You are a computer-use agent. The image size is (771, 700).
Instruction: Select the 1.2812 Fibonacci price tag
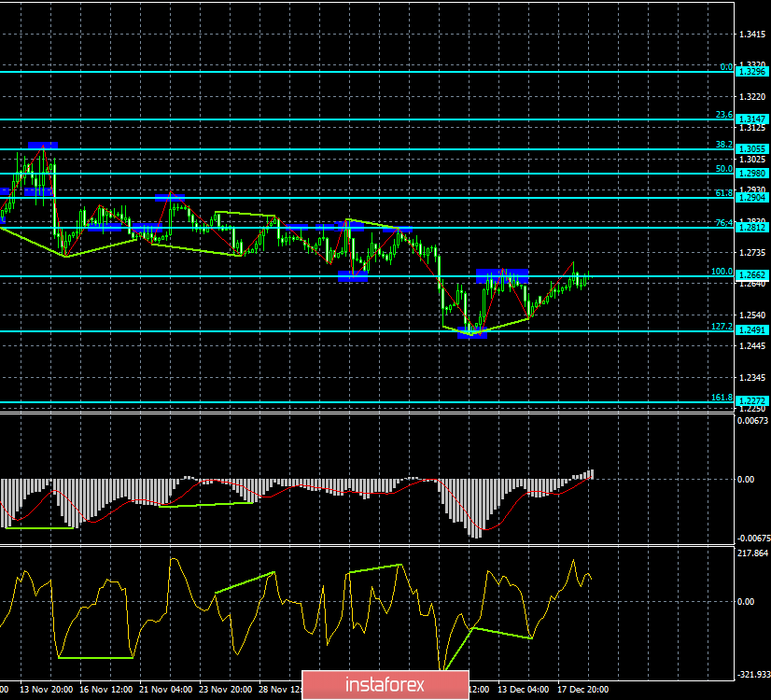pyautogui.click(x=751, y=228)
